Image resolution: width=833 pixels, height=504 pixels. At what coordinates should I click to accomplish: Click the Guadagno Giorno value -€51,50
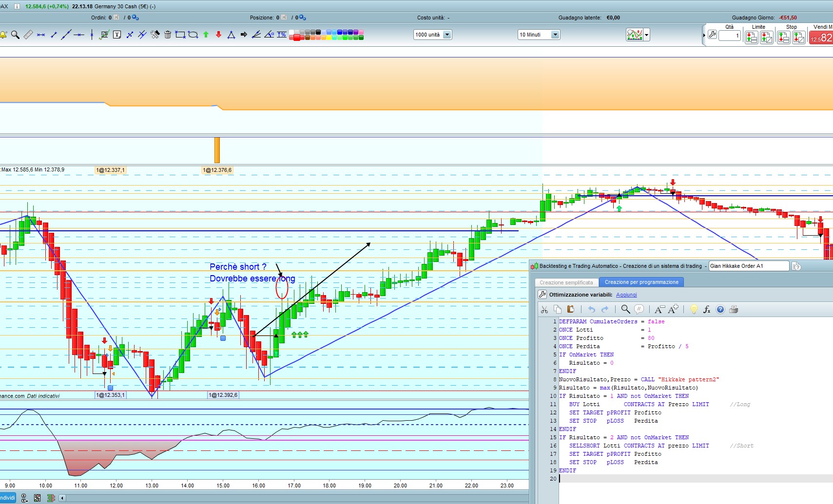point(788,18)
